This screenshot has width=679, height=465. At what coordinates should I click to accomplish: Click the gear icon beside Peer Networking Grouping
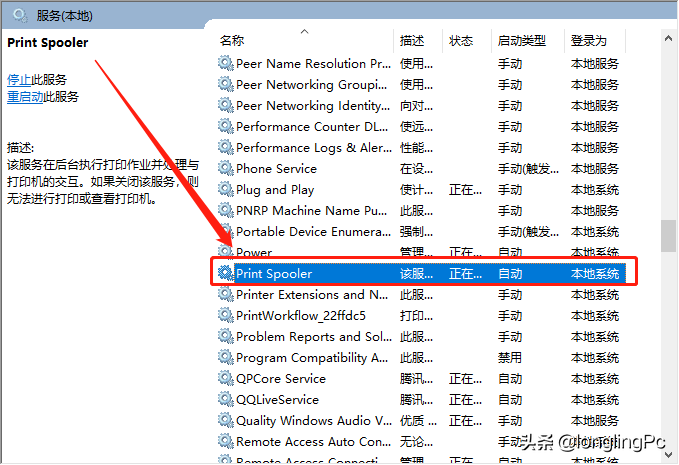225,84
